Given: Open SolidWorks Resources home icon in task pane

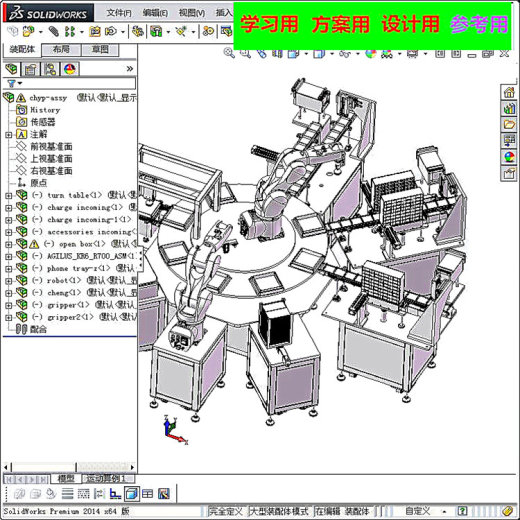Looking at the screenshot, I should (509, 92).
